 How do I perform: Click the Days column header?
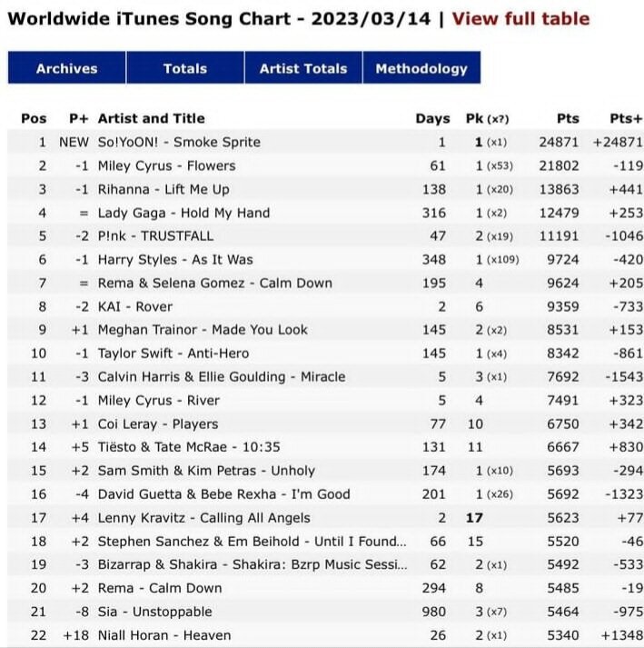(x=432, y=119)
